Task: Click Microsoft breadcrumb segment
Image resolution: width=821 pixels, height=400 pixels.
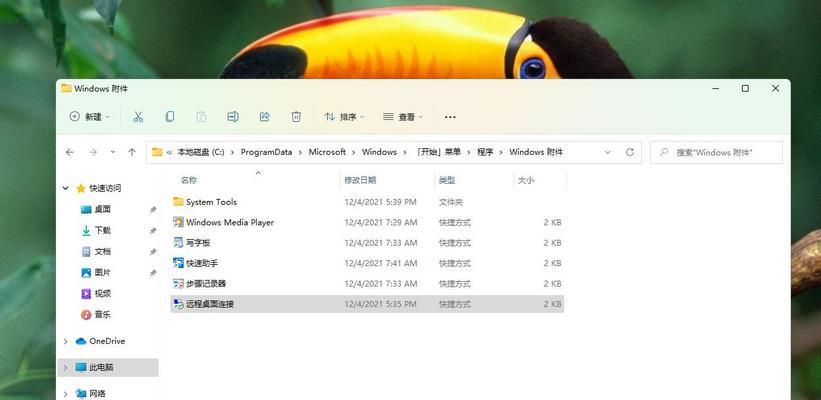Action: [327, 152]
